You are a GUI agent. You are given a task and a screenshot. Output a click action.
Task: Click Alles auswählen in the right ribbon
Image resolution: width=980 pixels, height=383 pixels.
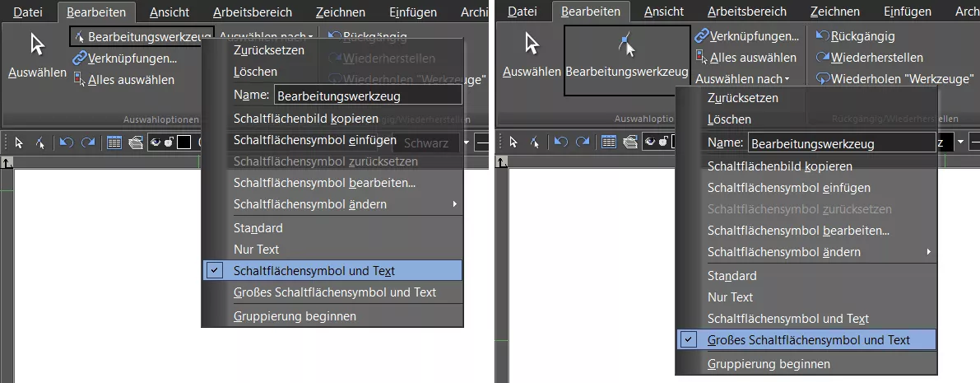[x=745, y=58]
